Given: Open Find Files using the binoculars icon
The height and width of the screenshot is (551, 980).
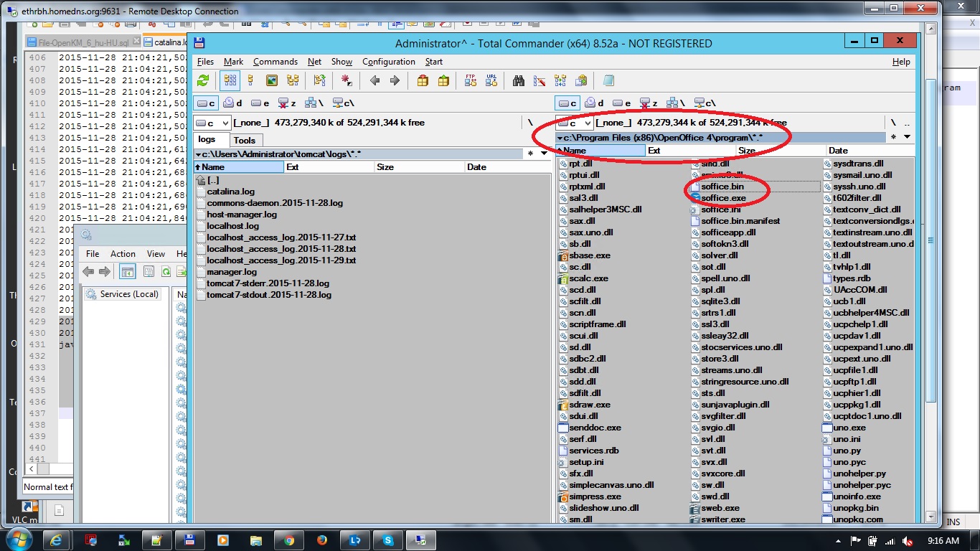Looking at the screenshot, I should pyautogui.click(x=519, y=80).
